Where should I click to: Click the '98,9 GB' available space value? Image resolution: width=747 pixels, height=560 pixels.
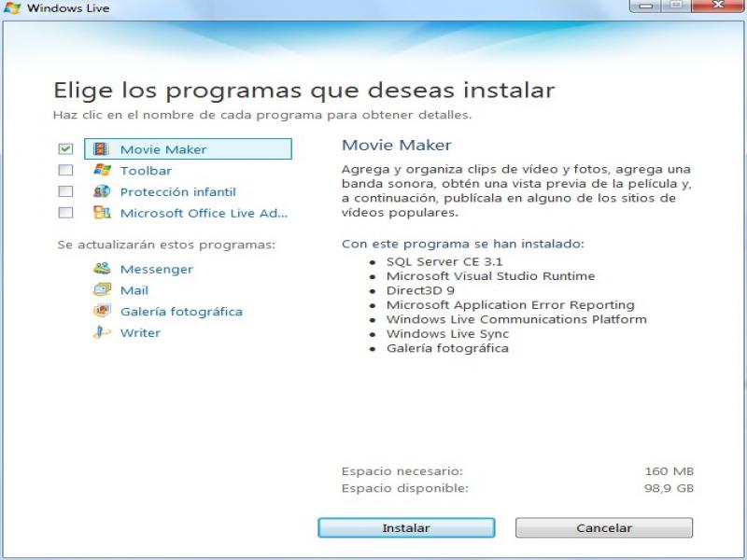(x=669, y=487)
